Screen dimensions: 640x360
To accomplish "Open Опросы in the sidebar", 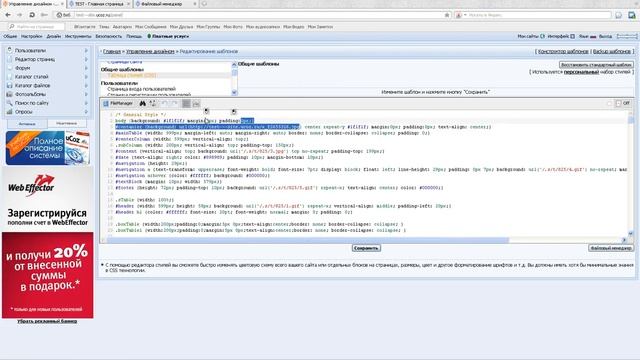I will (23, 112).
